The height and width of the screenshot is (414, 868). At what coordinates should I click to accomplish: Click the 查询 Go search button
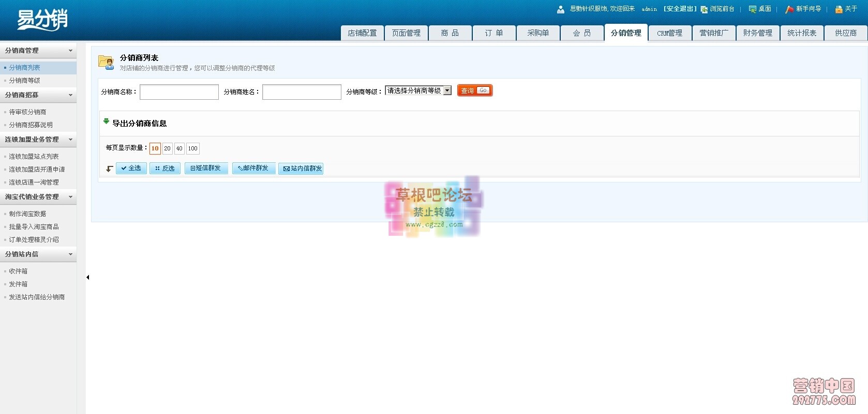point(474,90)
